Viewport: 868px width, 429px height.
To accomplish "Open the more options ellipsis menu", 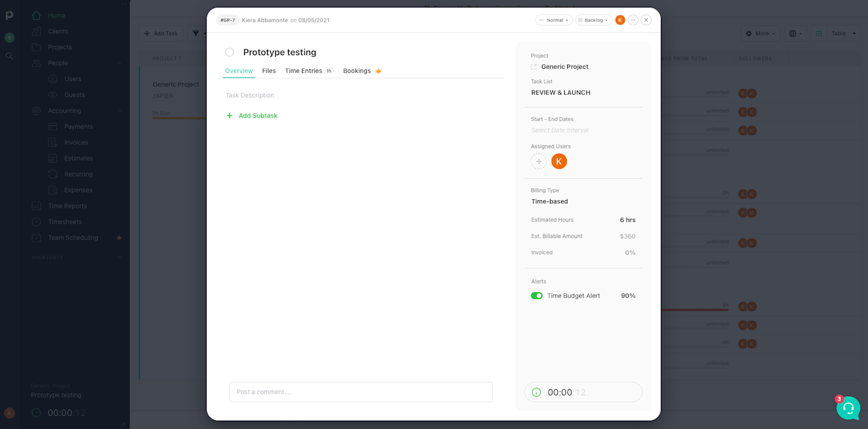I will [x=632, y=20].
